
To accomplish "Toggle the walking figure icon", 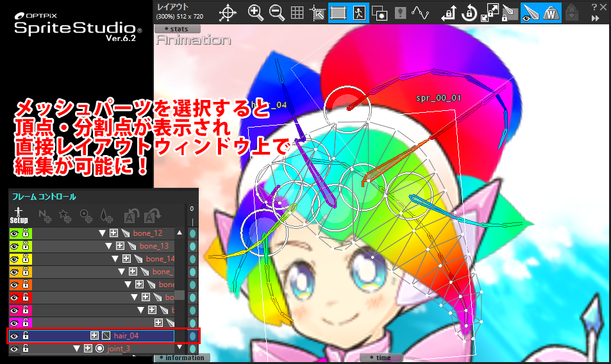I will point(359,12).
